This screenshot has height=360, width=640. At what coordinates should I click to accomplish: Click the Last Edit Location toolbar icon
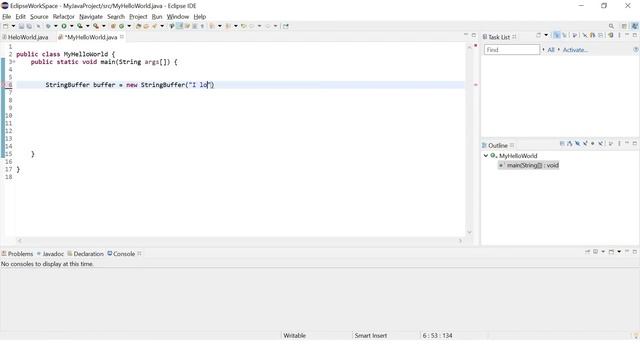pos(243,26)
